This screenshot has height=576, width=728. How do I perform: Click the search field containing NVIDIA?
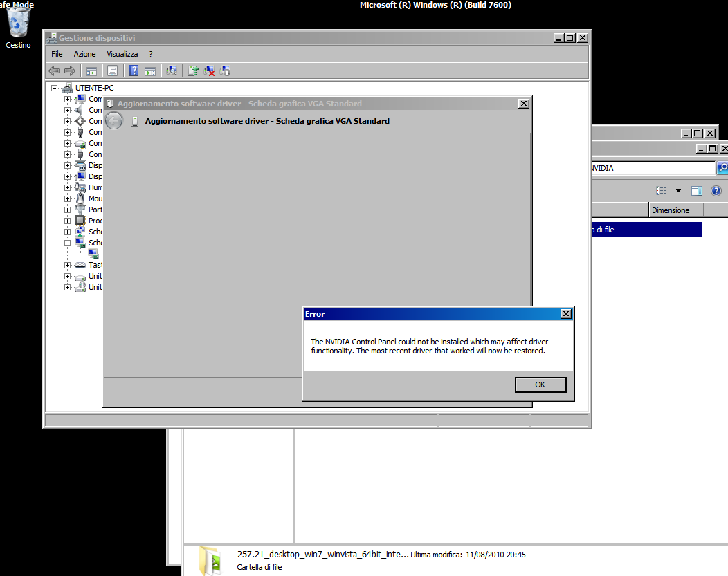tap(650, 168)
